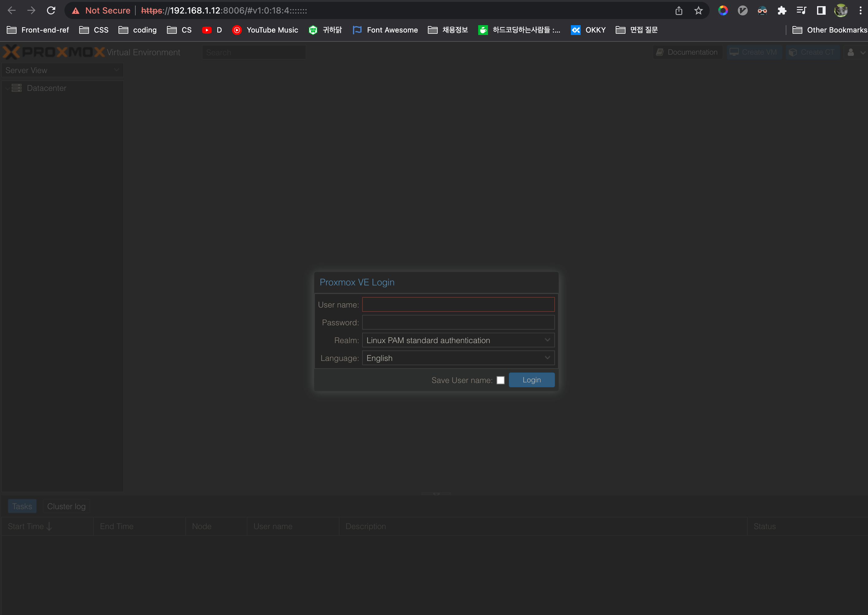Screen dimensions: 868x615
Task: Expand the Server View selector
Action: [x=63, y=70]
